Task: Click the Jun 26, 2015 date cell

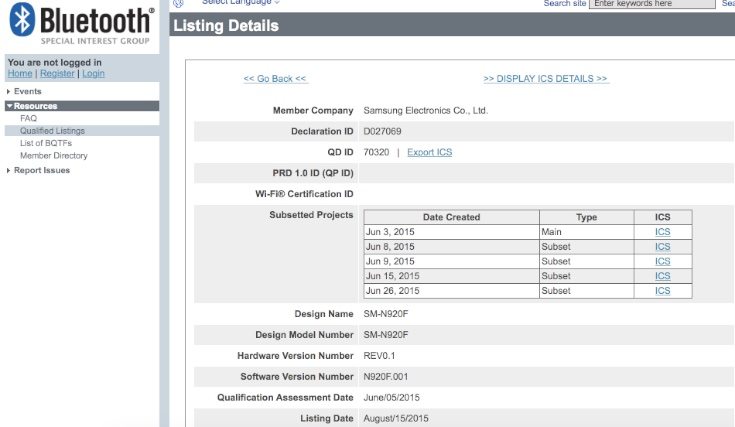Action: point(451,291)
